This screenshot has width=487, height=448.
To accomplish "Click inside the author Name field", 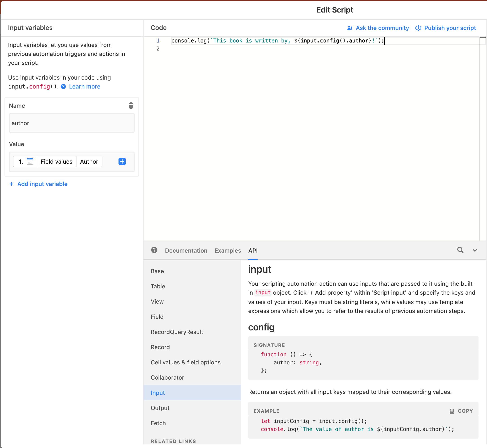I will tap(72, 123).
